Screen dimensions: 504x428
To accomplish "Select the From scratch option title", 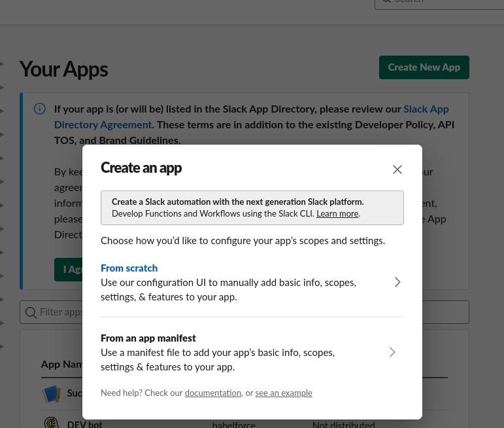I will coord(129,268).
